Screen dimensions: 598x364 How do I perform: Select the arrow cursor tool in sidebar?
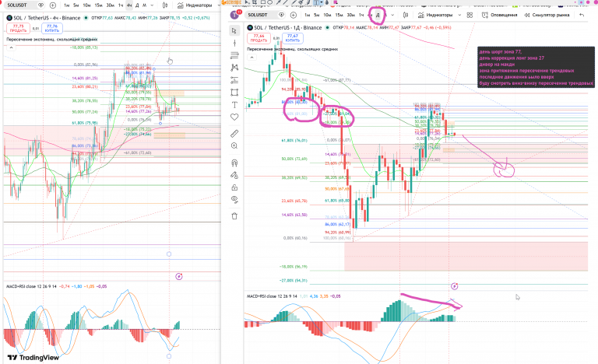pos(234,30)
